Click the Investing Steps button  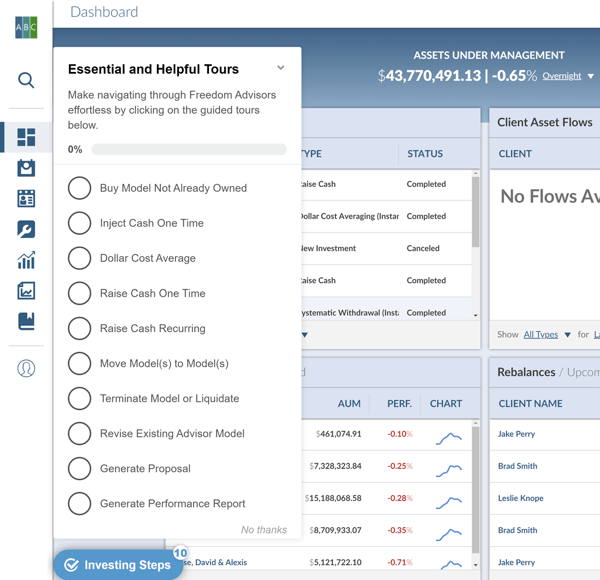pyautogui.click(x=117, y=565)
